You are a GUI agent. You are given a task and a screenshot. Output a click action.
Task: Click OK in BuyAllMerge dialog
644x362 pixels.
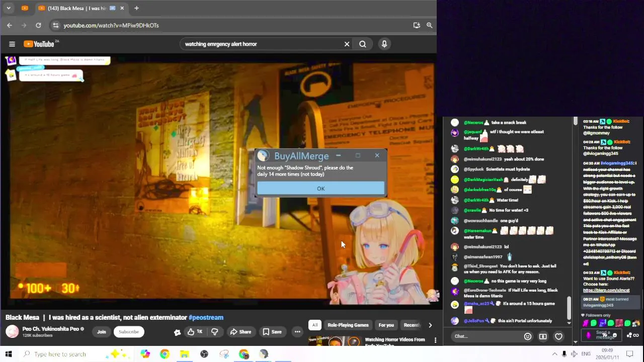[320, 189]
